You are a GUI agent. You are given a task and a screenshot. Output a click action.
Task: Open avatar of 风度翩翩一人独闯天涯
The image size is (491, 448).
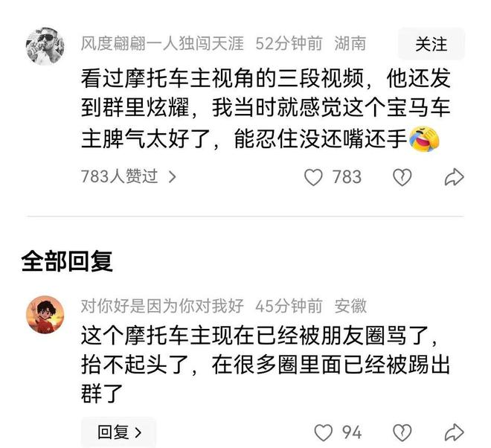coord(45,46)
